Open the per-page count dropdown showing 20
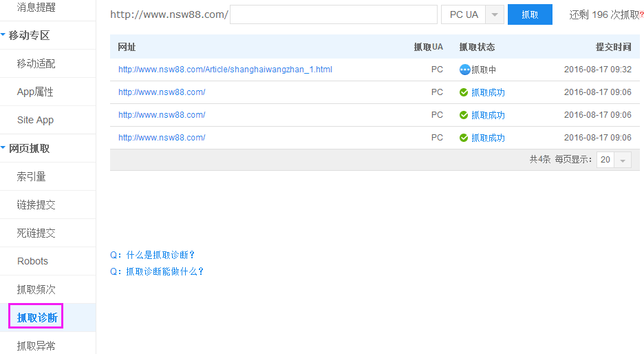 pos(622,160)
